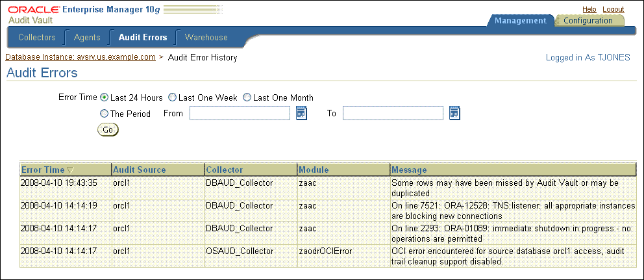Click the ORA-12528 TNS listener message
The width and height of the screenshot is (644, 280).
click(x=514, y=211)
